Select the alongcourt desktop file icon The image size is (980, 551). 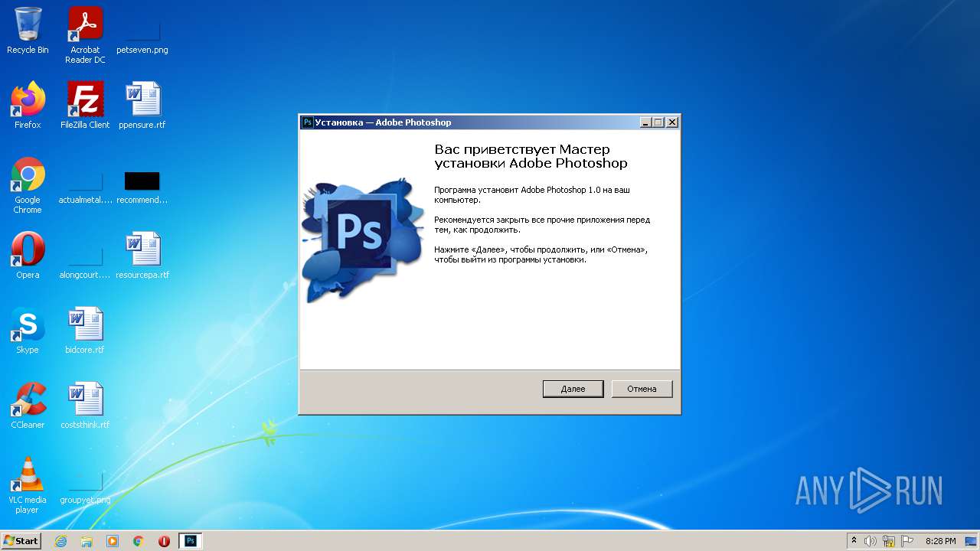pyautogui.click(x=85, y=261)
